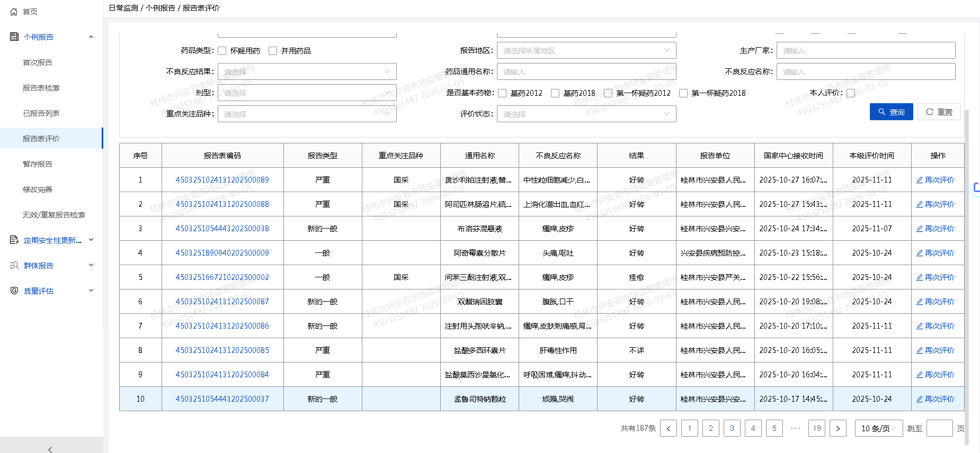The height and width of the screenshot is (453, 980).
Task: Click the 群体报告 sidebar icon
Action: point(14,265)
